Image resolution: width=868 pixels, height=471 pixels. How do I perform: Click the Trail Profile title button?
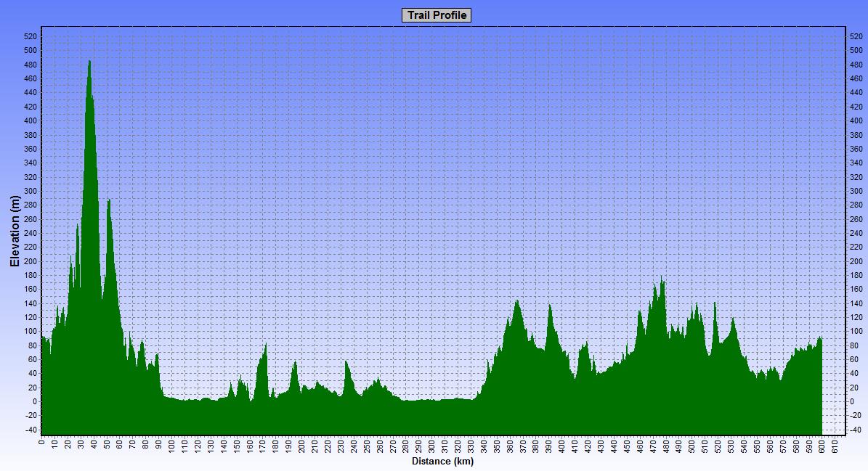[436, 15]
